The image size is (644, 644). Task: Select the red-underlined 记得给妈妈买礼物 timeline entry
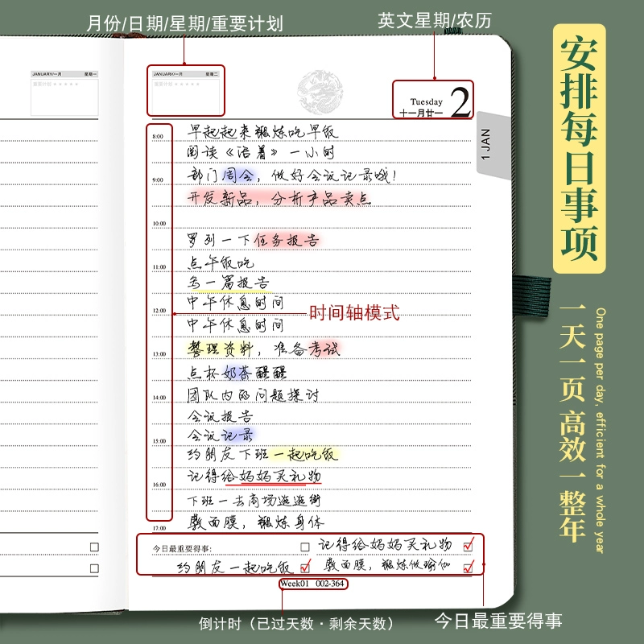[254, 477]
